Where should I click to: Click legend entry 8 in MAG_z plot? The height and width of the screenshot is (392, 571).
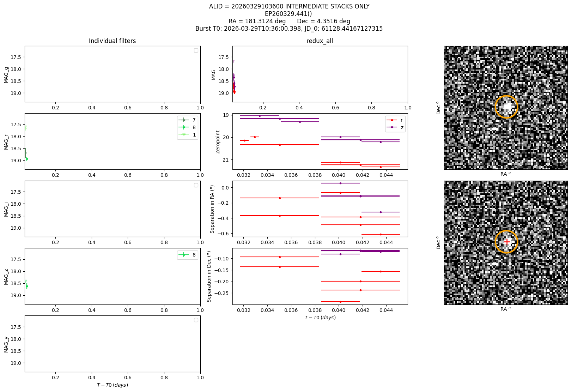coord(187,255)
